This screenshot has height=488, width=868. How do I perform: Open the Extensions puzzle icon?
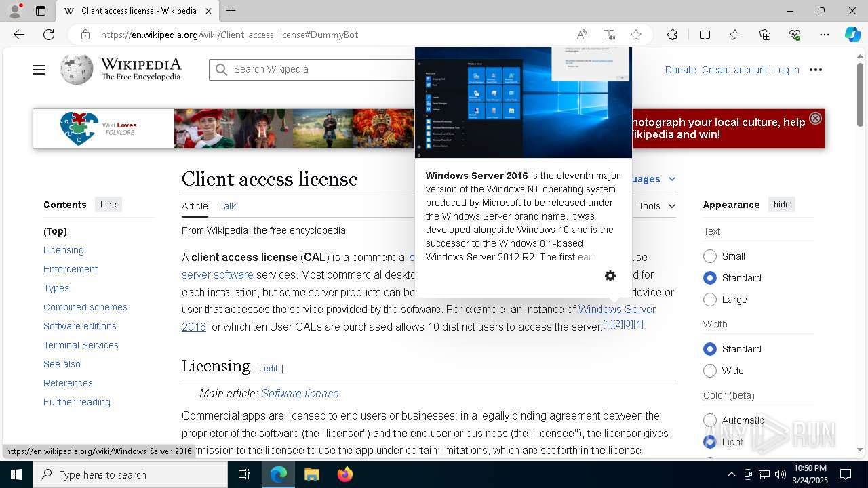pos(672,35)
